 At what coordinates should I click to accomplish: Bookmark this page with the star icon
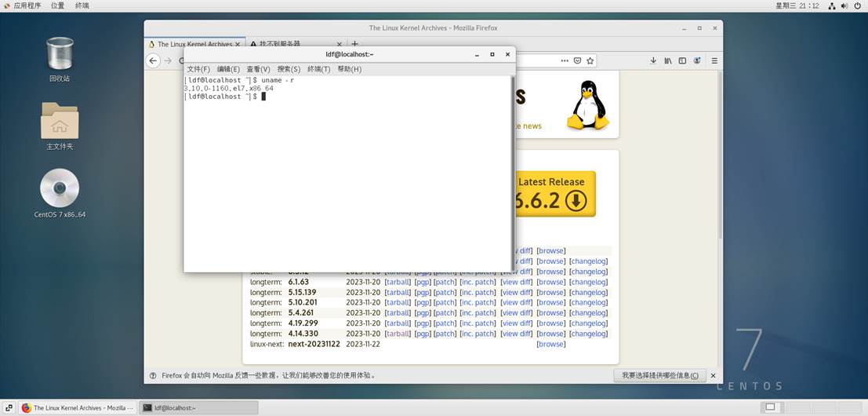(590, 61)
